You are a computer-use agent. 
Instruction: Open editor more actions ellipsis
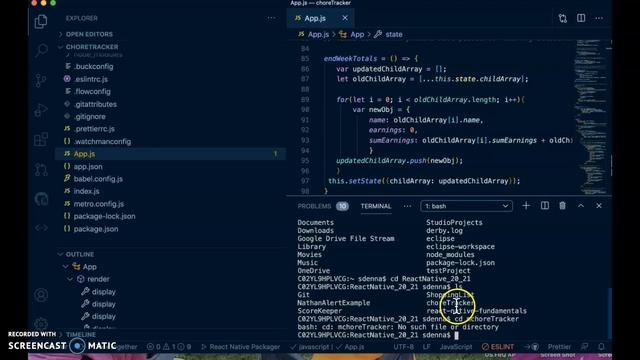599,18
